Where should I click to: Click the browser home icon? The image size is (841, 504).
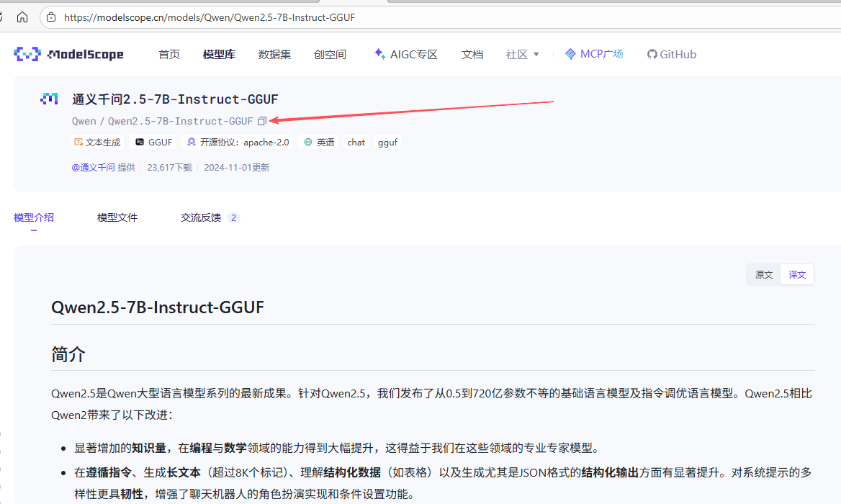[x=22, y=17]
